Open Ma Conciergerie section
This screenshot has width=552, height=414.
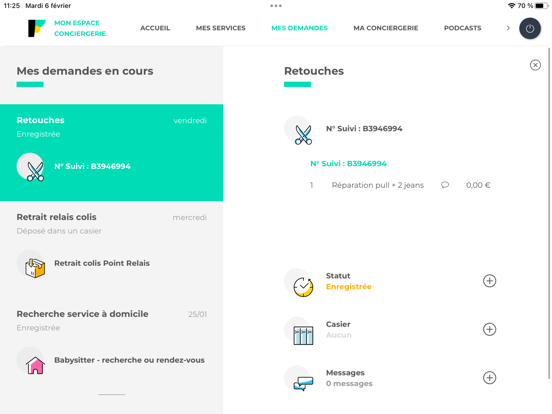pyautogui.click(x=385, y=28)
